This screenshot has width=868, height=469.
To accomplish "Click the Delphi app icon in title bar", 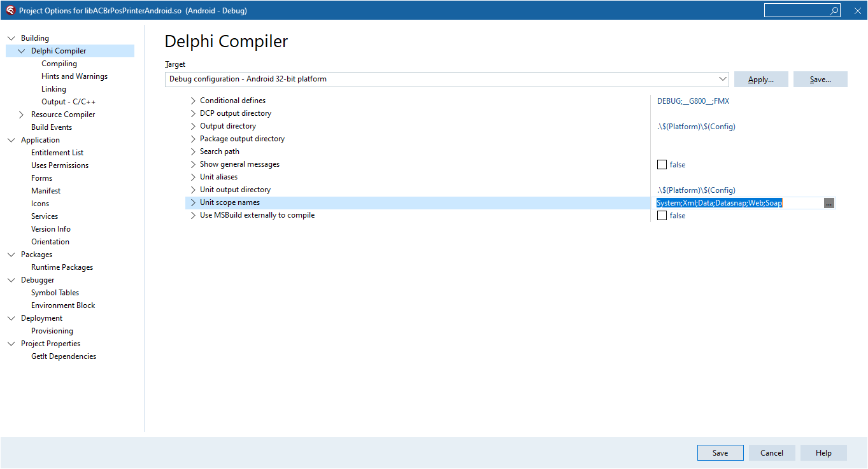I will coord(10,11).
